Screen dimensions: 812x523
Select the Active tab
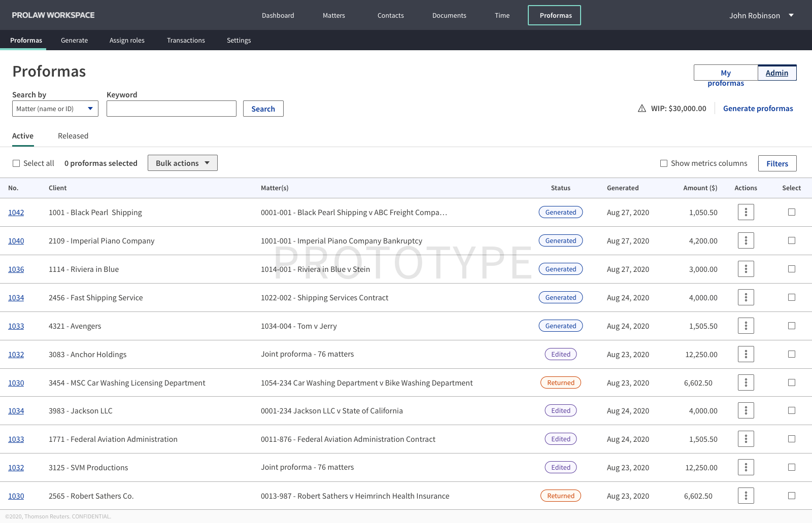[x=23, y=136]
